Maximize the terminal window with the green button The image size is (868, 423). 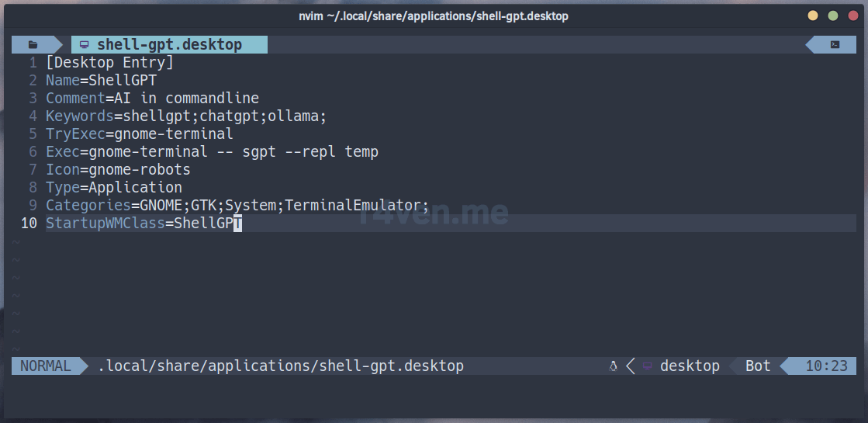click(x=832, y=16)
